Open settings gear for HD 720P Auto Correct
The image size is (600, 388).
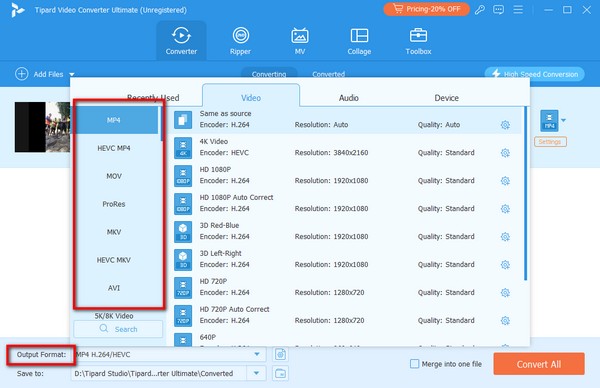click(x=505, y=320)
